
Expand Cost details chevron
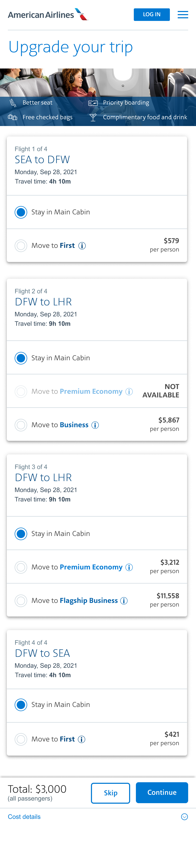click(184, 816)
